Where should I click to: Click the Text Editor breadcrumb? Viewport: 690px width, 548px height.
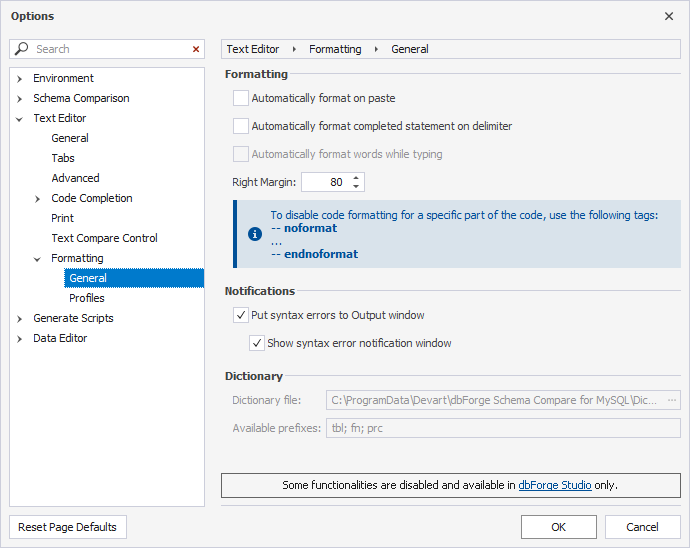click(253, 49)
